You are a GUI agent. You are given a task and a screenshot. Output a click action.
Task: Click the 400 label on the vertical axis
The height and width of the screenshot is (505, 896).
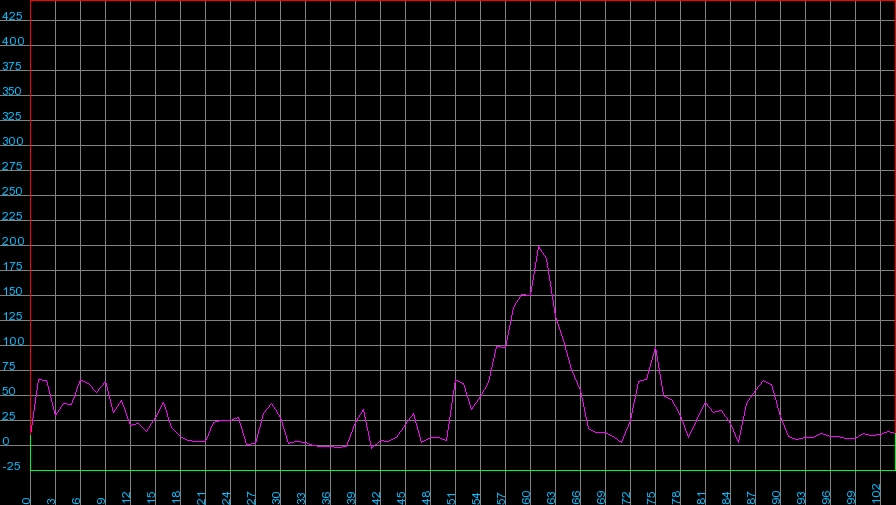coord(13,41)
